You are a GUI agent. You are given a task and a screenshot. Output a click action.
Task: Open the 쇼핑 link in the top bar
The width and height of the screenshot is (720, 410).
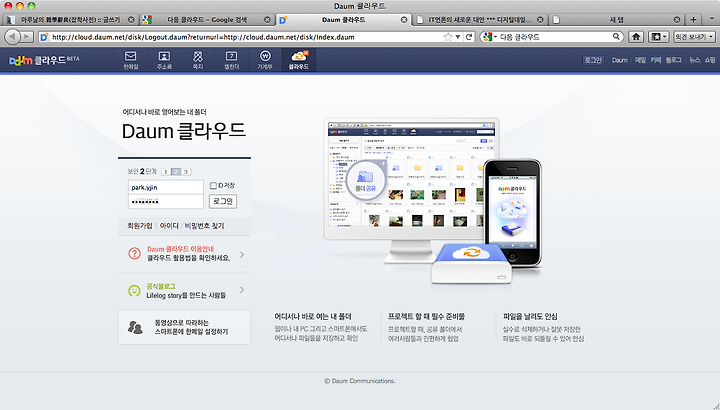[x=710, y=60]
